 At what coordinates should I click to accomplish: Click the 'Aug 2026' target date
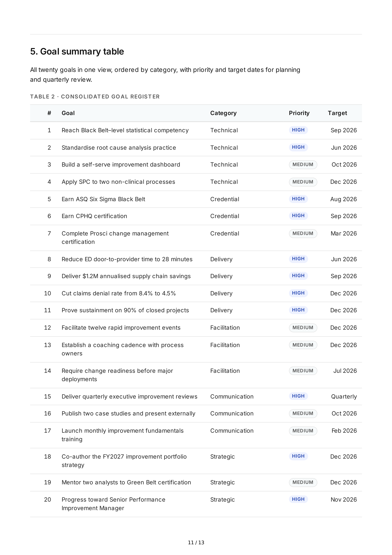pyautogui.click(x=343, y=199)
